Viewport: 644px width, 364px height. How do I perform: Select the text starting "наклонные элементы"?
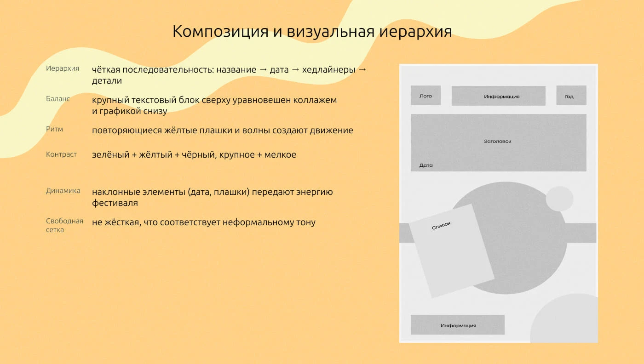213,197
